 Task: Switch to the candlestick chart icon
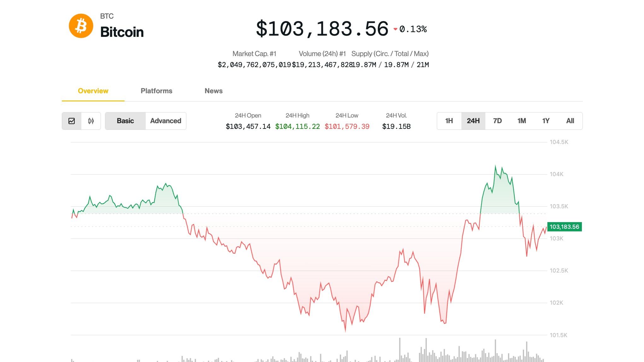[91, 121]
